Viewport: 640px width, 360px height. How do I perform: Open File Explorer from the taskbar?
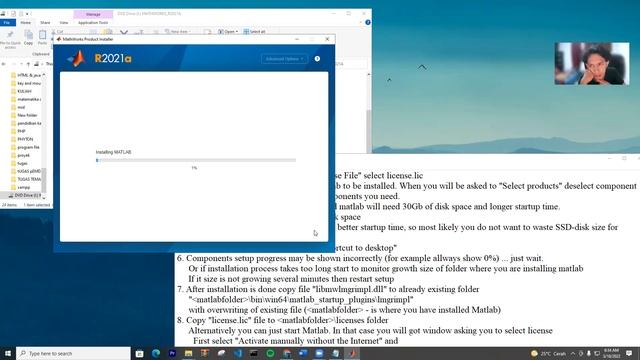[189, 353]
